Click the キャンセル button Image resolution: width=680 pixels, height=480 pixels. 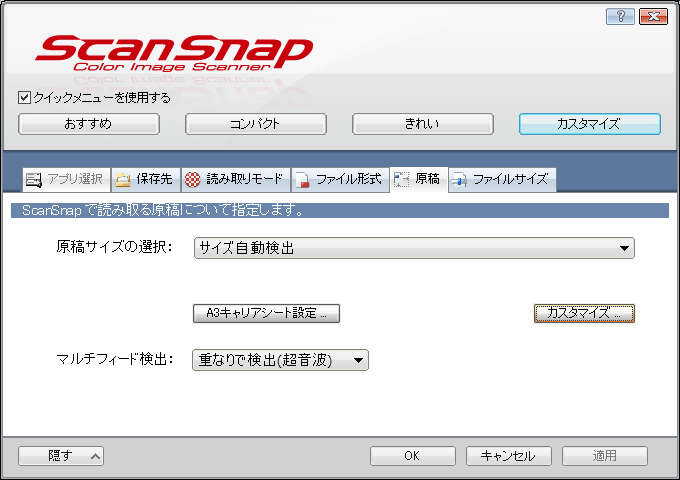coord(509,456)
